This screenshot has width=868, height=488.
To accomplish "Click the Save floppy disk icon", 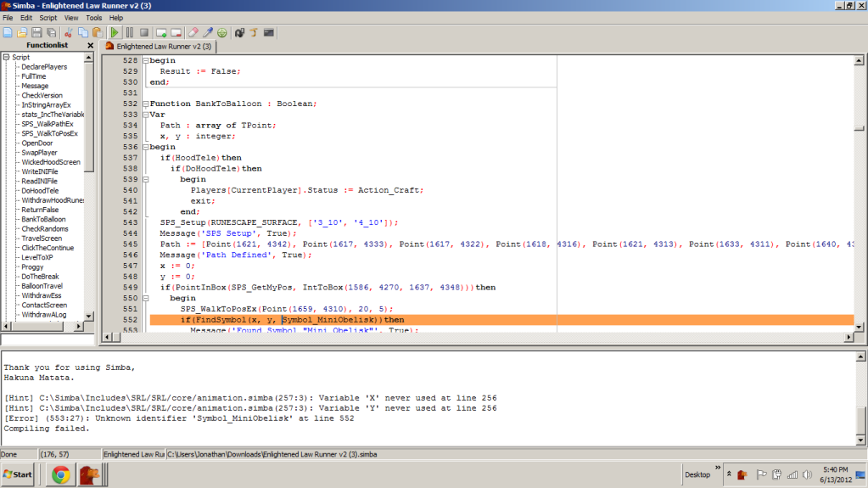I will (36, 32).
